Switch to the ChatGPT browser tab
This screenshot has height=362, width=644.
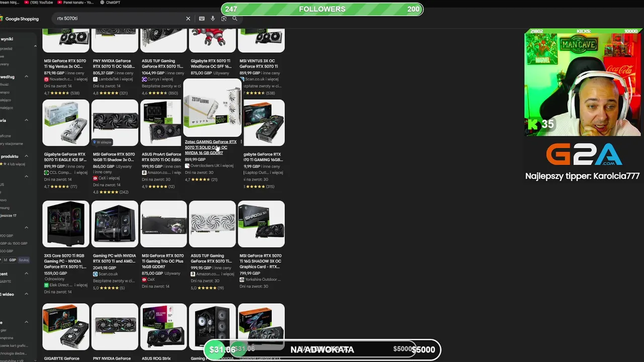click(110, 3)
